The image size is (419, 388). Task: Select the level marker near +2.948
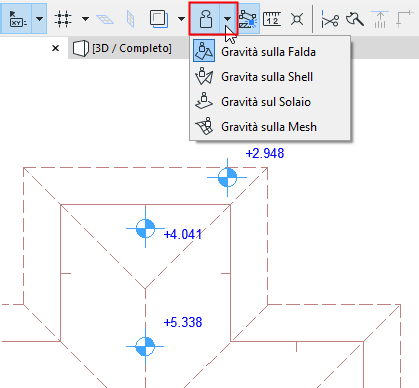227,177
